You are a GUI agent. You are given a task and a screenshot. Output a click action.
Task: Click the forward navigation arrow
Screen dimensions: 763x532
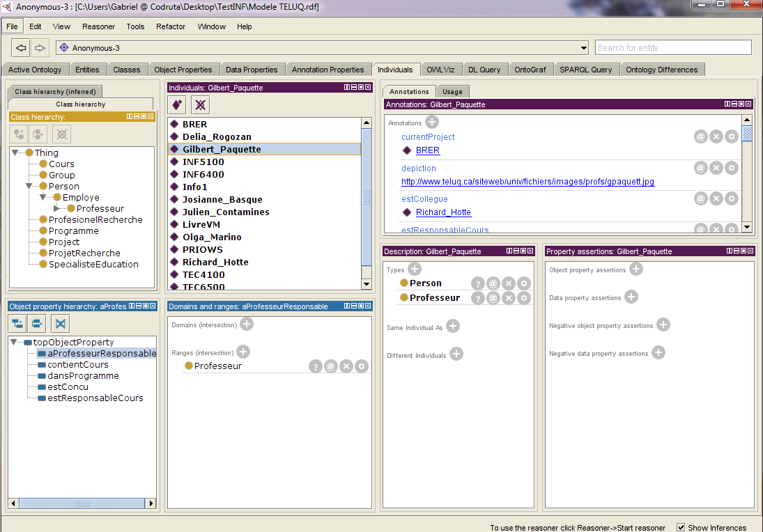point(40,47)
